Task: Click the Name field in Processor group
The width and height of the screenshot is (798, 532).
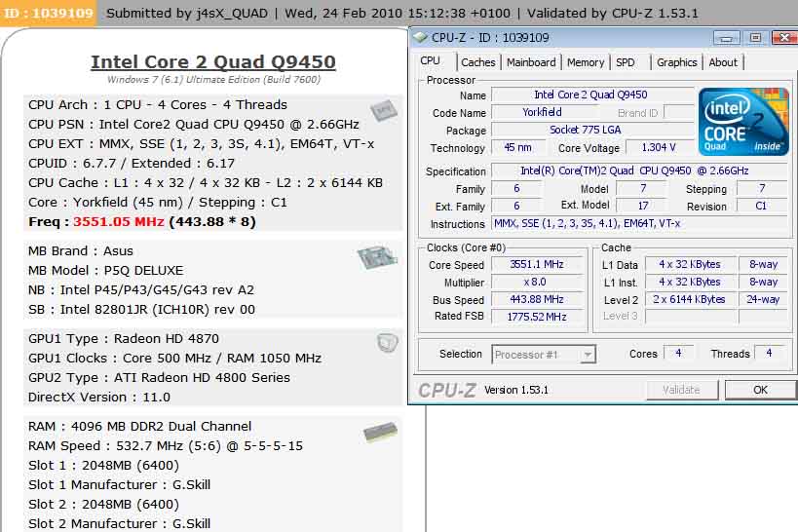Action: [x=593, y=95]
